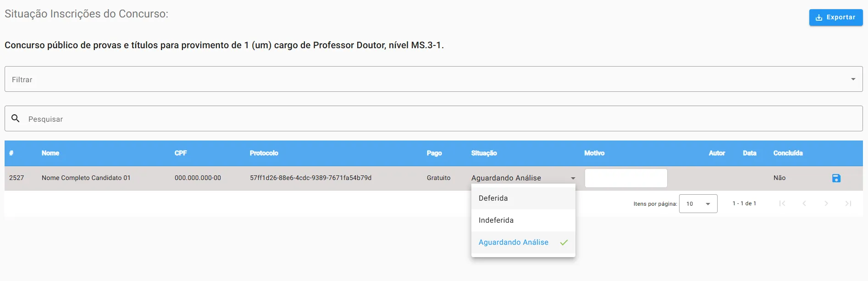Select Indeferida option
Image resolution: width=868 pixels, height=281 pixels.
(x=496, y=220)
